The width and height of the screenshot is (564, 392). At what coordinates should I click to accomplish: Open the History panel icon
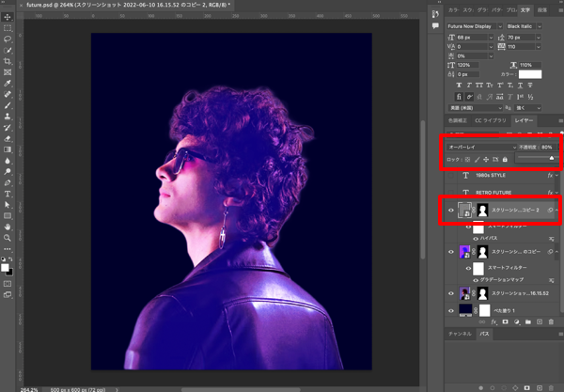[x=435, y=14]
